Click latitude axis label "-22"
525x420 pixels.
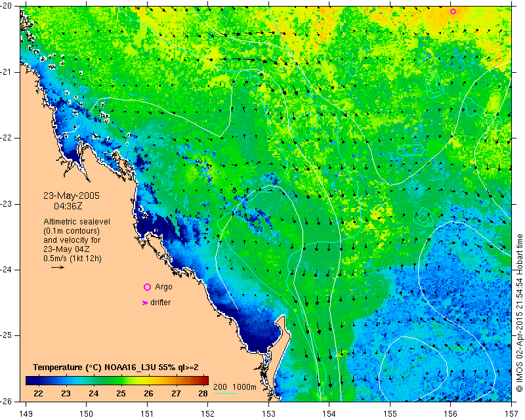pyautogui.click(x=6, y=138)
